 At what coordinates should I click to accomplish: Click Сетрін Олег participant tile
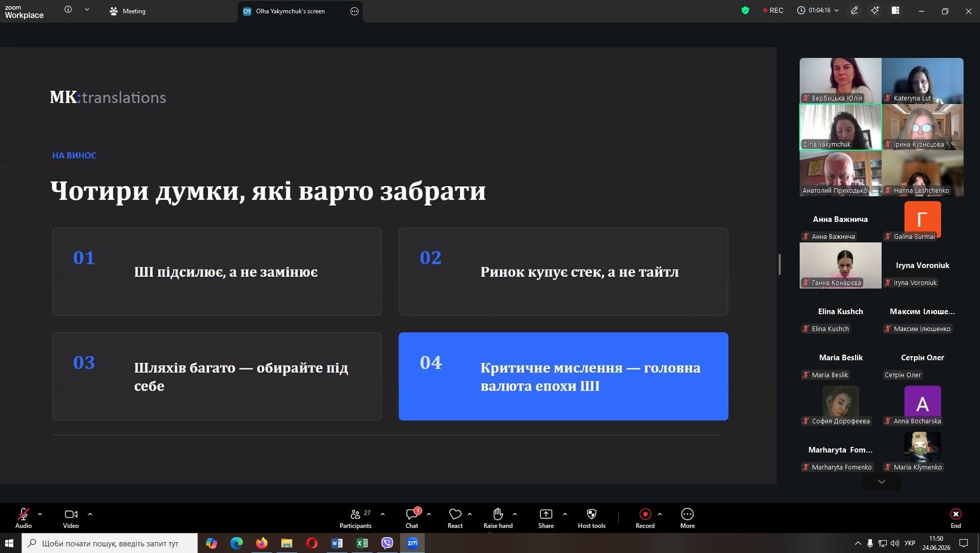(923, 357)
